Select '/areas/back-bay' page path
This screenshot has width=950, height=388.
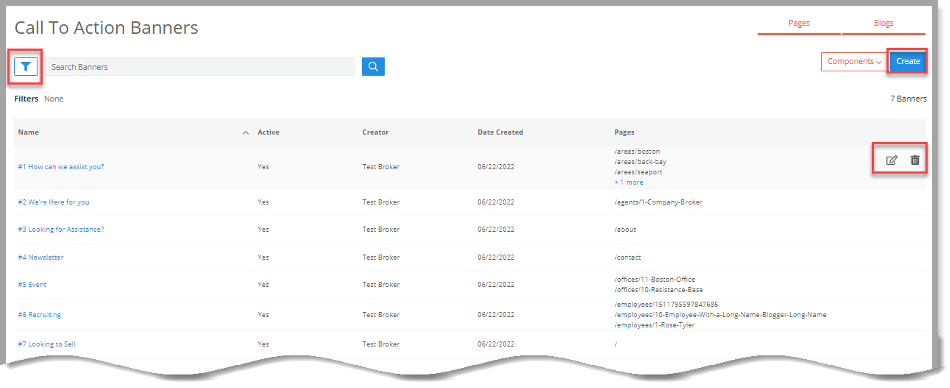(x=640, y=162)
